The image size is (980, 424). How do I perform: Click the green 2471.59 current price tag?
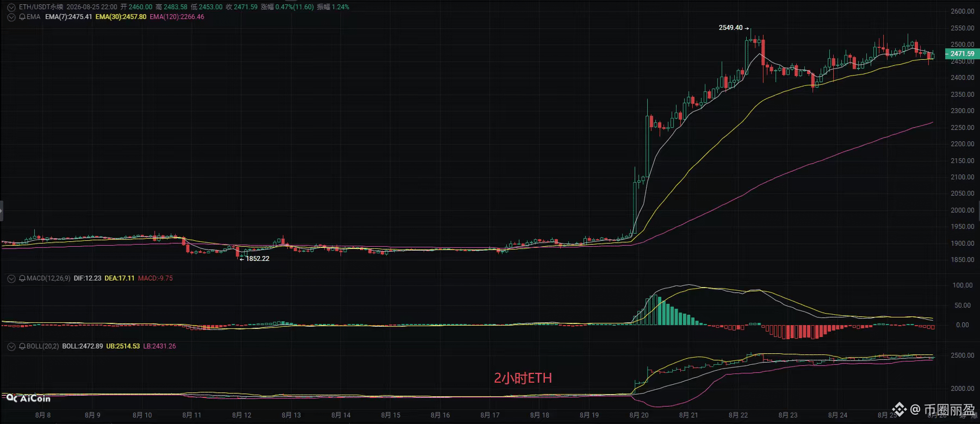click(x=962, y=54)
